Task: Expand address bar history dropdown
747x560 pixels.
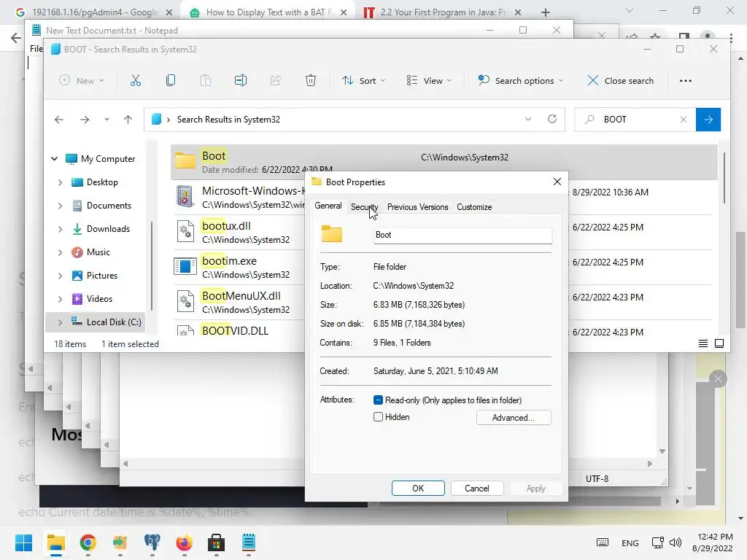Action: 528,119
